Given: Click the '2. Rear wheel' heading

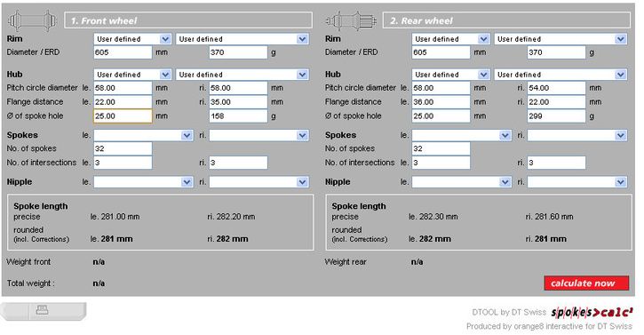Looking at the screenshot, I should pyautogui.click(x=421, y=20).
